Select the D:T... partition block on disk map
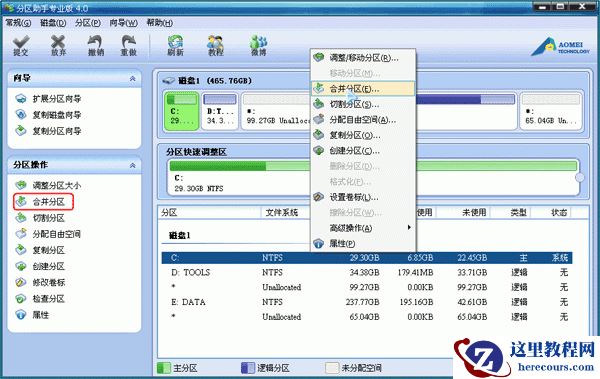This screenshot has width=600, height=379. 220,111
